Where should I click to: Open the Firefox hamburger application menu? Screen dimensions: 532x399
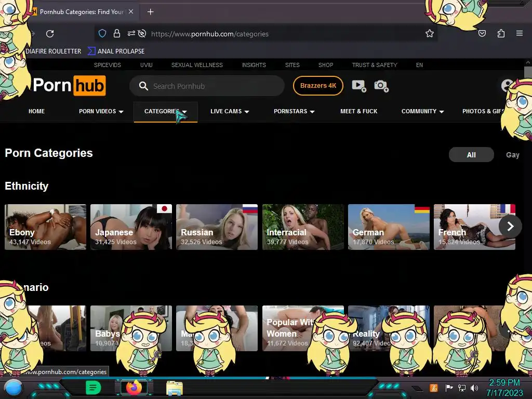pyautogui.click(x=519, y=33)
